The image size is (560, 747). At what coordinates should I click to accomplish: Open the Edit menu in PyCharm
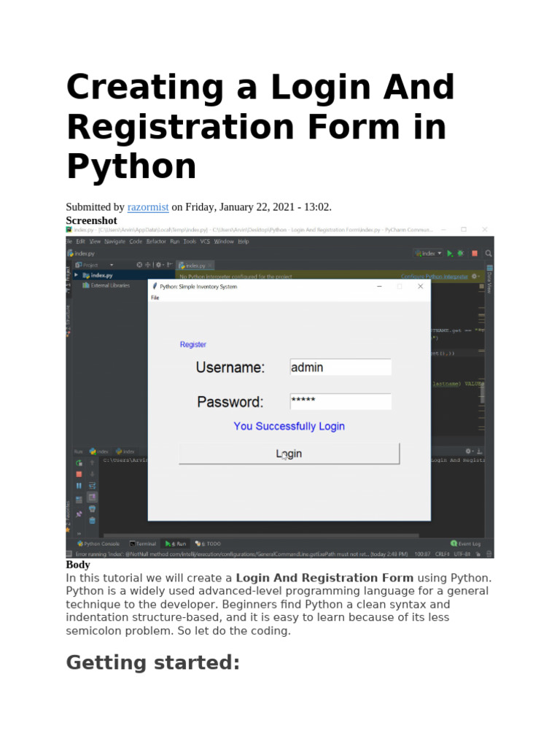[80, 241]
